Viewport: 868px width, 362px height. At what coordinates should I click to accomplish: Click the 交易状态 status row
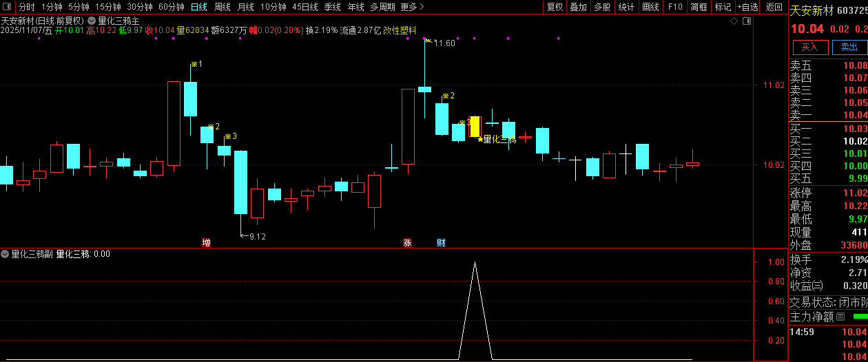tap(829, 301)
